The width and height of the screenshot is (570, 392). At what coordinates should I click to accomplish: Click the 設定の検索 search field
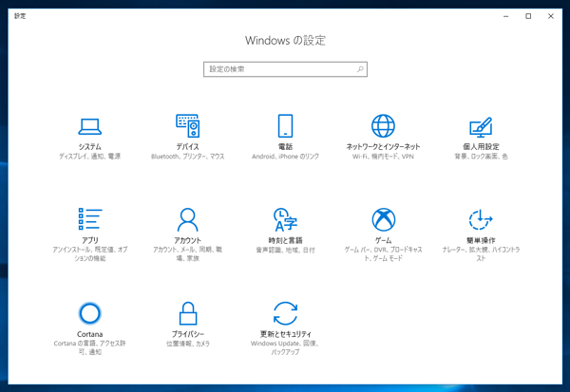pyautogui.click(x=285, y=69)
